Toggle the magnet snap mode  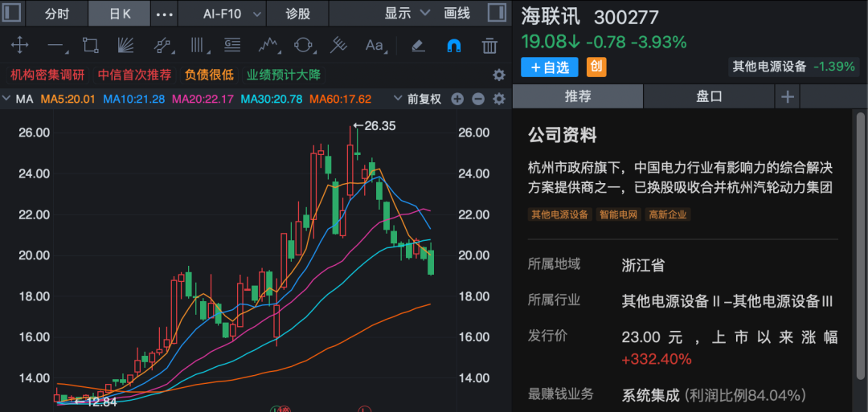click(x=453, y=45)
